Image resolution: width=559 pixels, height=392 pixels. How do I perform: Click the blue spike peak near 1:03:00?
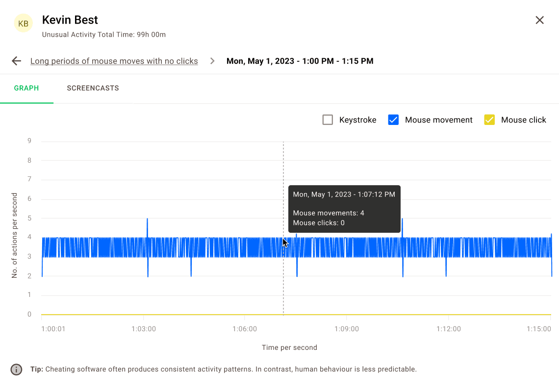[147, 220]
